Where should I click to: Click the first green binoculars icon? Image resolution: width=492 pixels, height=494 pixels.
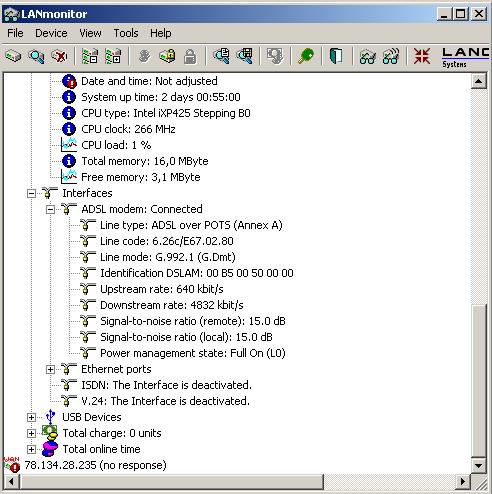pos(367,56)
